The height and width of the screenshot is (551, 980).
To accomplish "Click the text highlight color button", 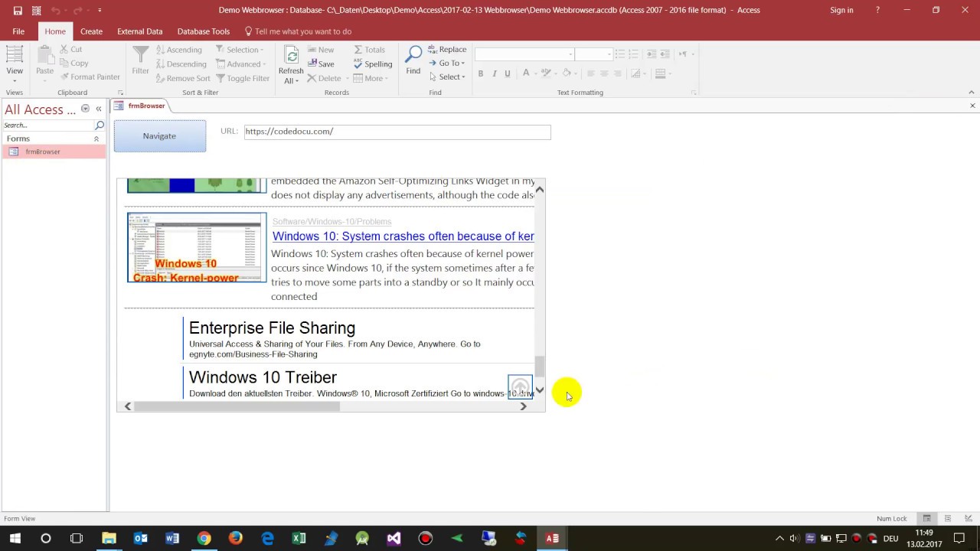I will tap(546, 73).
